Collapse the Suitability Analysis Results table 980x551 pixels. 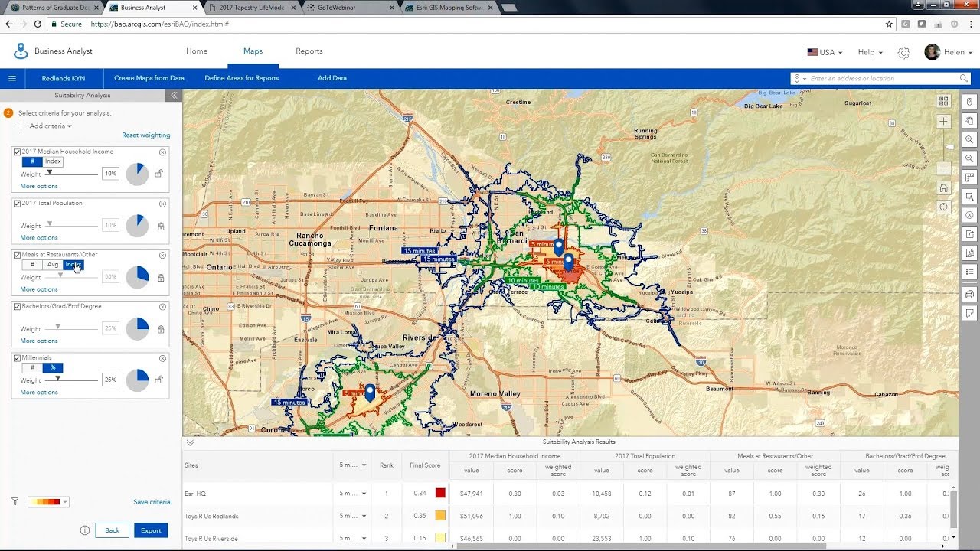pos(190,442)
